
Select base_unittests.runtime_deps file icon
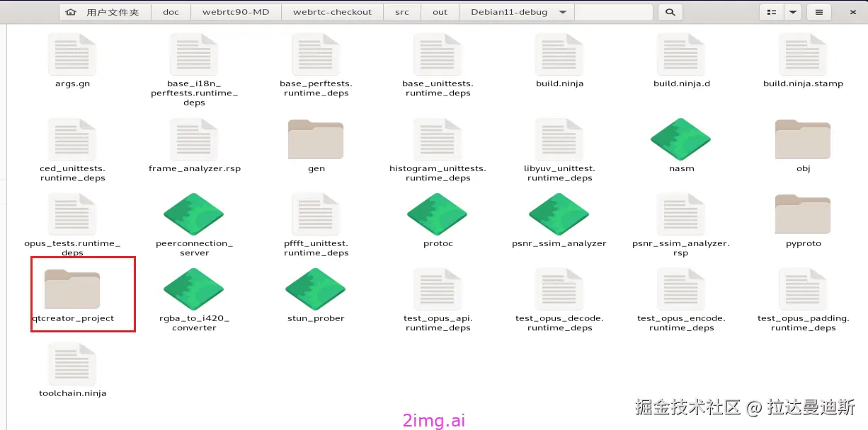438,55
